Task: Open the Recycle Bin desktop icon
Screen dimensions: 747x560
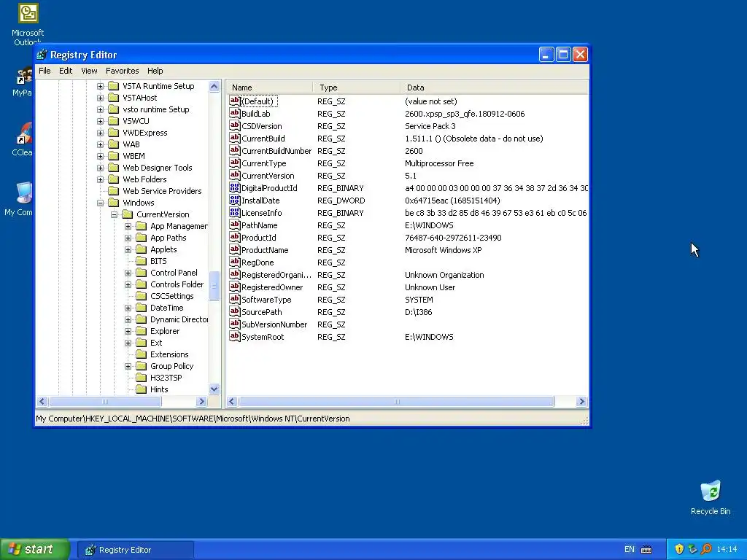Action: [711, 491]
